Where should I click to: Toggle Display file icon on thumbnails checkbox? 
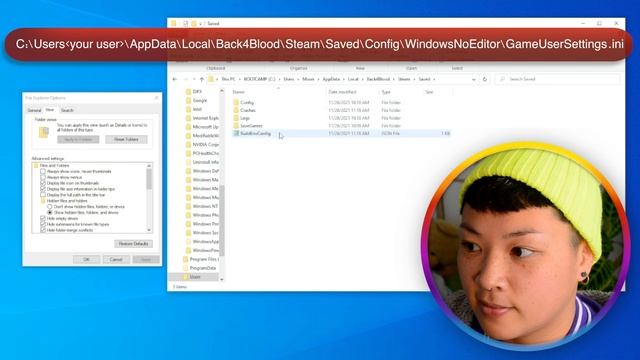click(x=43, y=183)
